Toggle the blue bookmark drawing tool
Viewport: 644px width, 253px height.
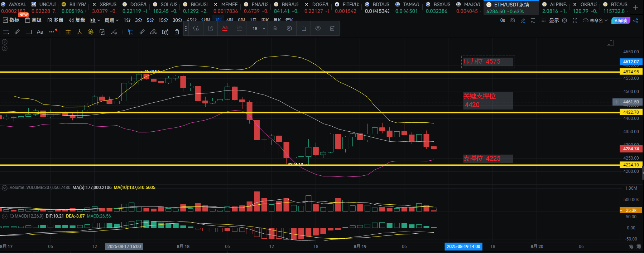[x=131, y=32]
